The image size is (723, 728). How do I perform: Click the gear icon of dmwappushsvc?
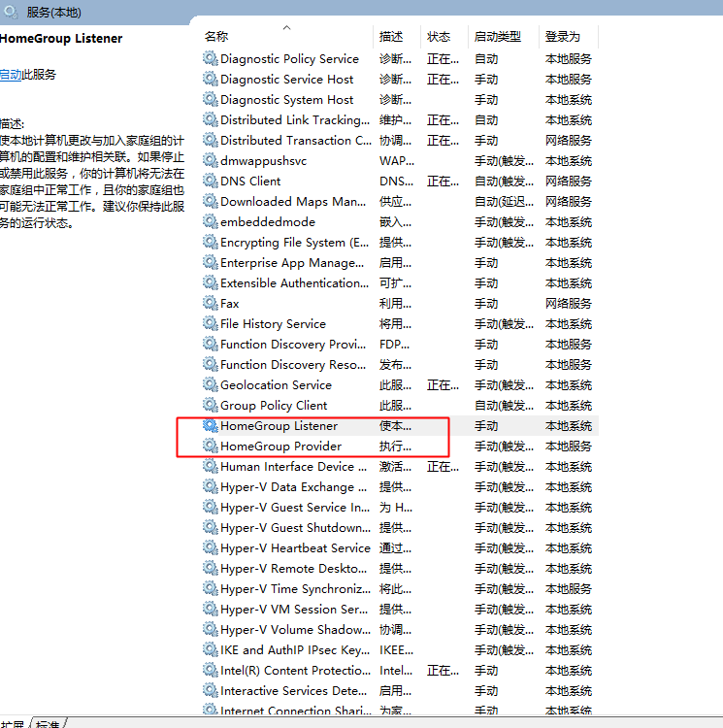[211, 160]
